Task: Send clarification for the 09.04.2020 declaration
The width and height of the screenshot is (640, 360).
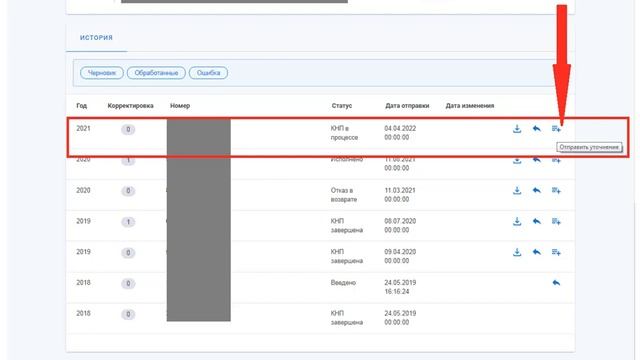Action: [x=556, y=252]
